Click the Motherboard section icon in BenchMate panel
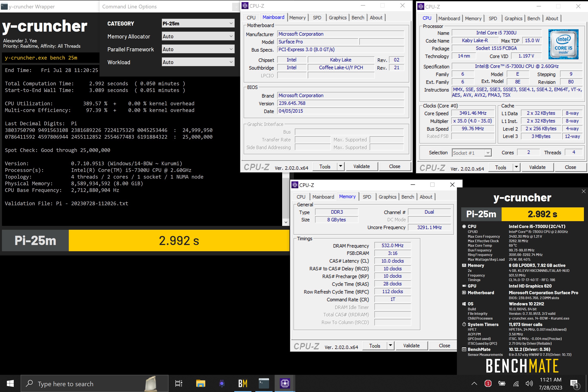The height and width of the screenshot is (392, 588). [464, 292]
